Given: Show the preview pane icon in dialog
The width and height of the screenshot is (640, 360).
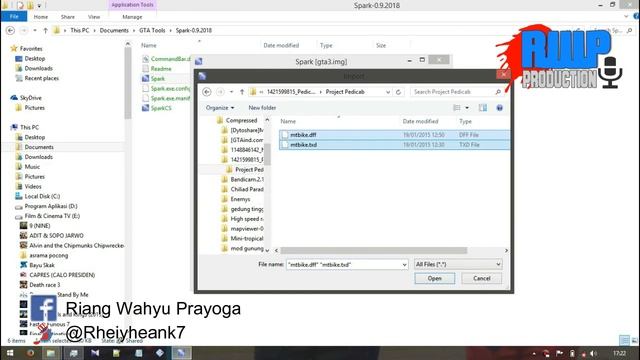Looking at the screenshot, I should tap(483, 108).
